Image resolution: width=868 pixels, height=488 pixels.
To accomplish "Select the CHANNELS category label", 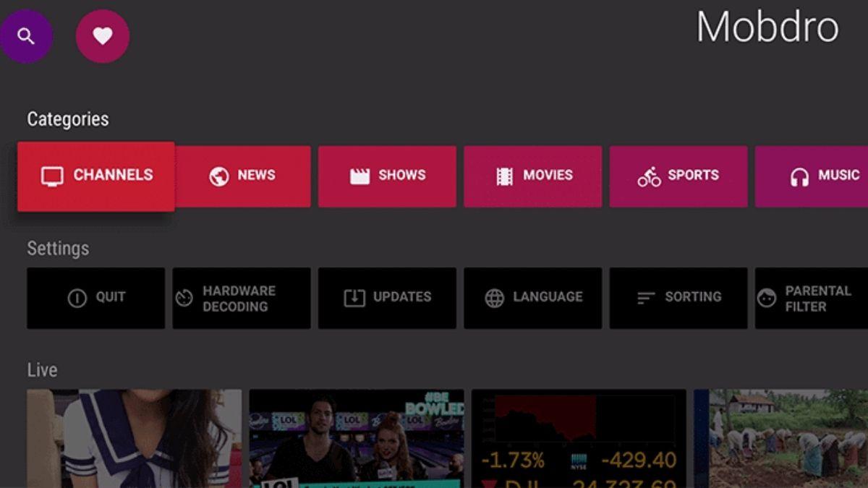I will coord(113,175).
